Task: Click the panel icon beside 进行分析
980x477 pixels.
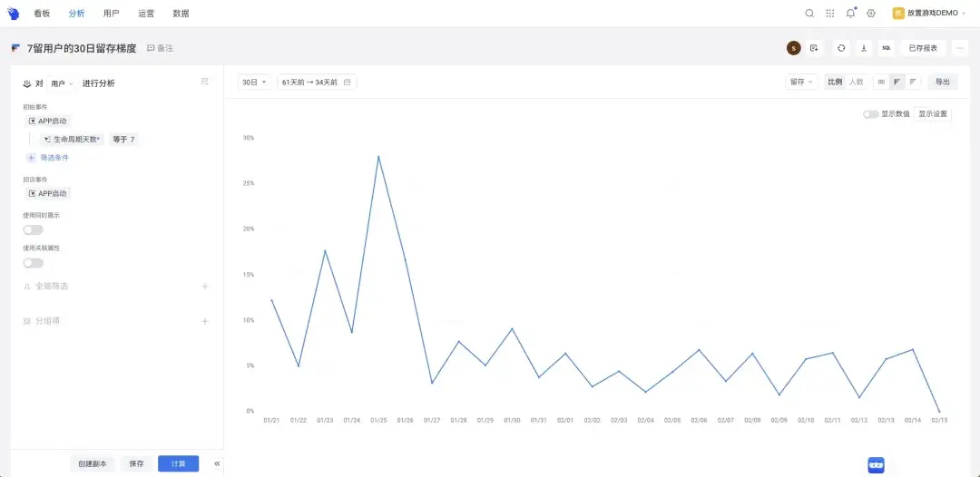Action: pos(204,82)
